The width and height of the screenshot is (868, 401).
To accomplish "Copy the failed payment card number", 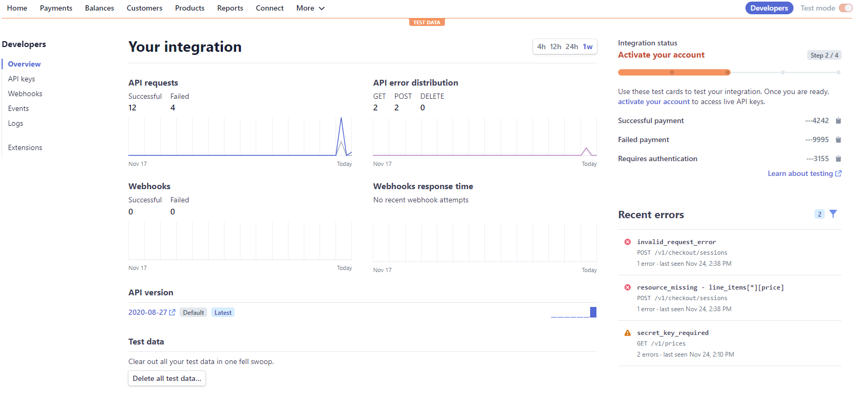I will coord(838,140).
